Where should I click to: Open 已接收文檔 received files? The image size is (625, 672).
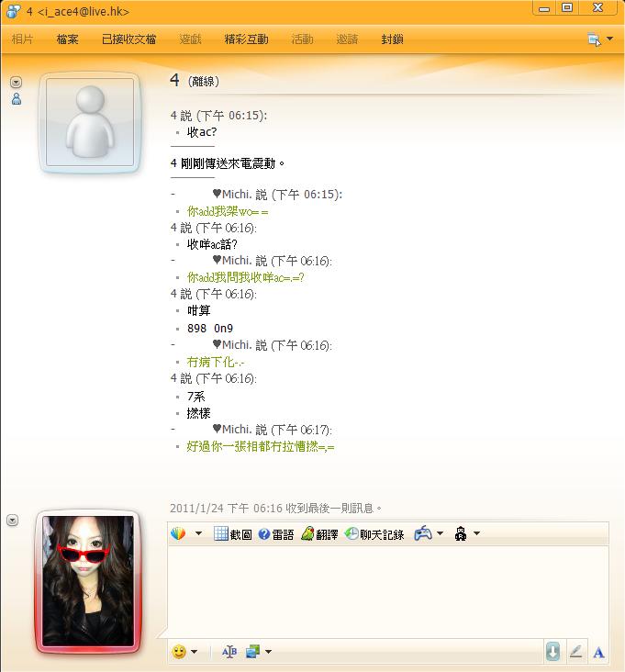(128, 39)
